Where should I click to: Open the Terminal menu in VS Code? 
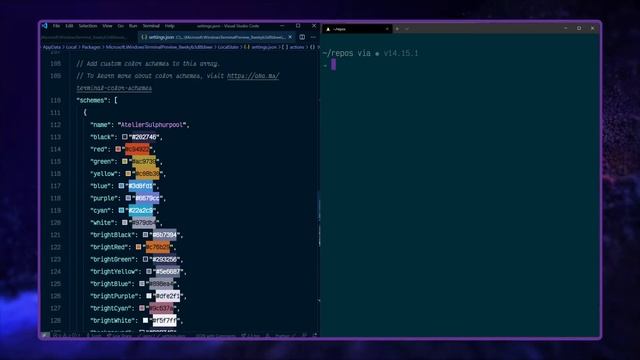click(151, 26)
